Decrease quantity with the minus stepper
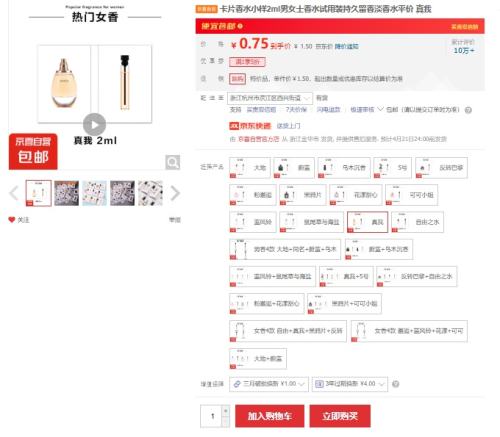The width and height of the screenshot is (500, 437). 226,422
